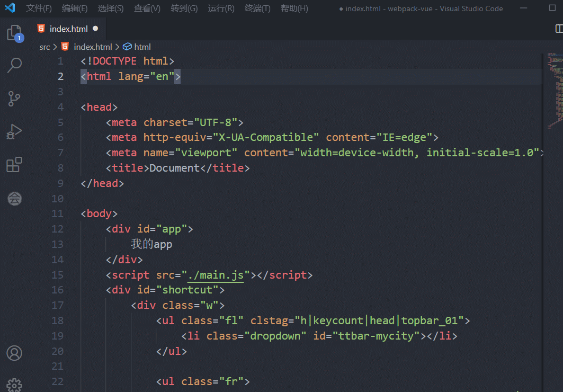Open the Manage gear icon
Image resolution: width=563 pixels, height=392 pixels.
point(14,385)
